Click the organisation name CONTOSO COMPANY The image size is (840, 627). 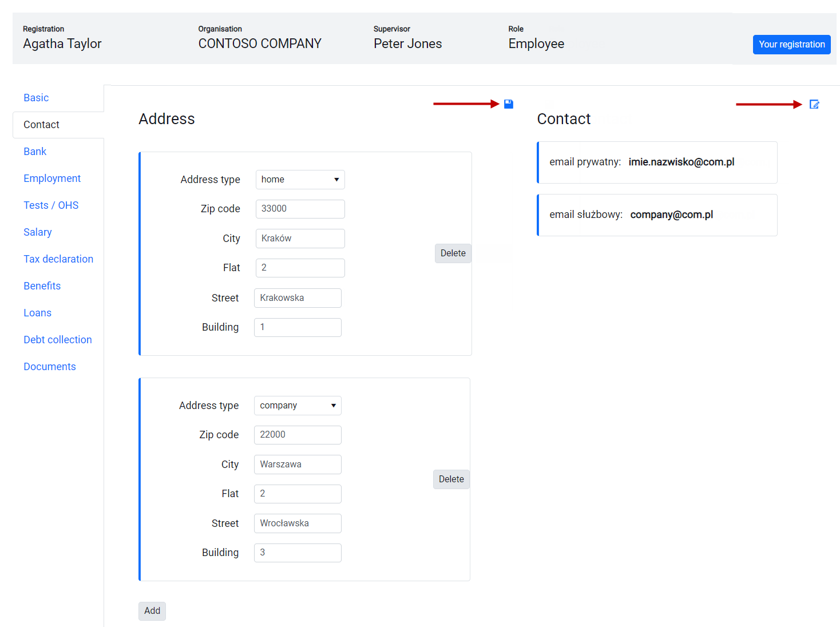(x=260, y=44)
